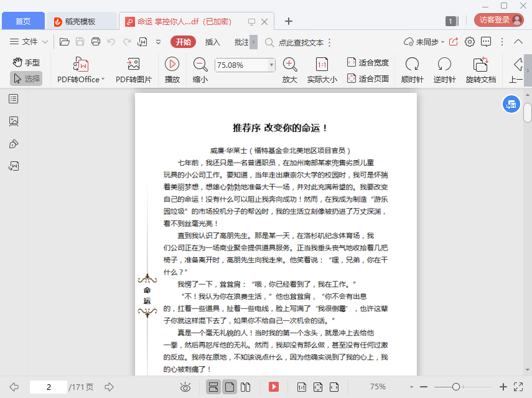Open the more options vertical dots
The image size is (532, 398).
click(502, 42)
